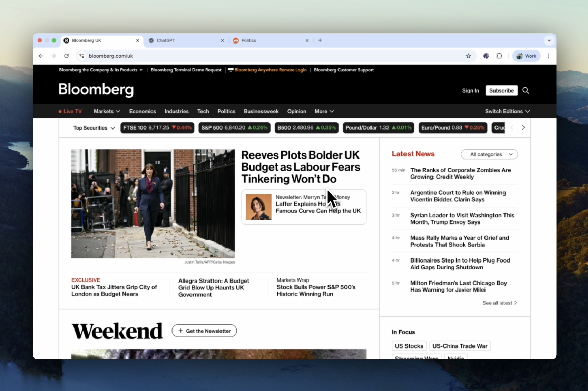This screenshot has height=391, width=588.
Task: Bookmark this page with the star icon
Action: [468, 56]
